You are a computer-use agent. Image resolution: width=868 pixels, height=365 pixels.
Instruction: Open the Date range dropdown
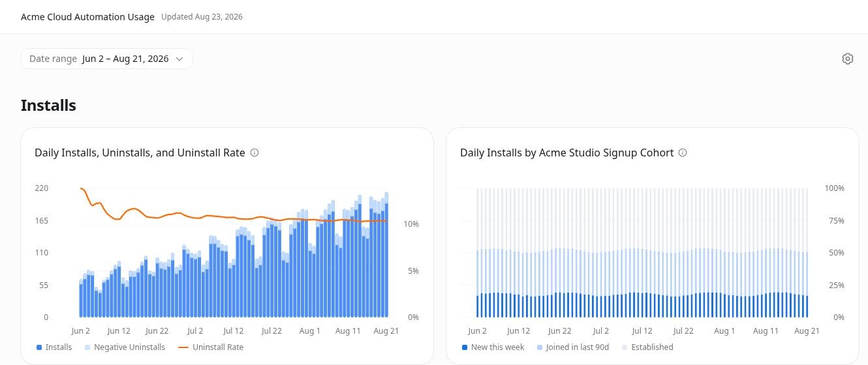click(107, 59)
